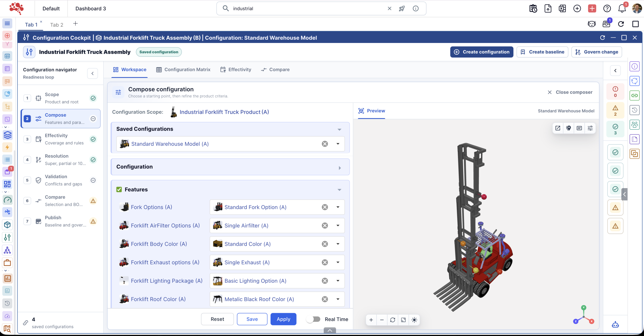Open the Excel export icon
This screenshot has width=644, height=336.
pos(562,9)
